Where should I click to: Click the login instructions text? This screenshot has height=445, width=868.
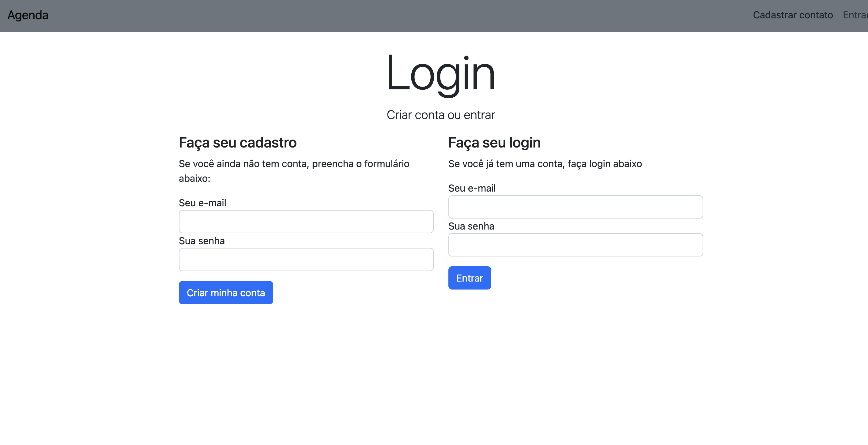point(545,164)
